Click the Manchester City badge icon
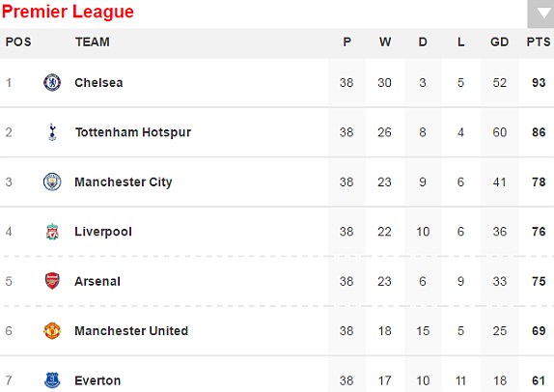554x392 pixels. click(x=52, y=182)
